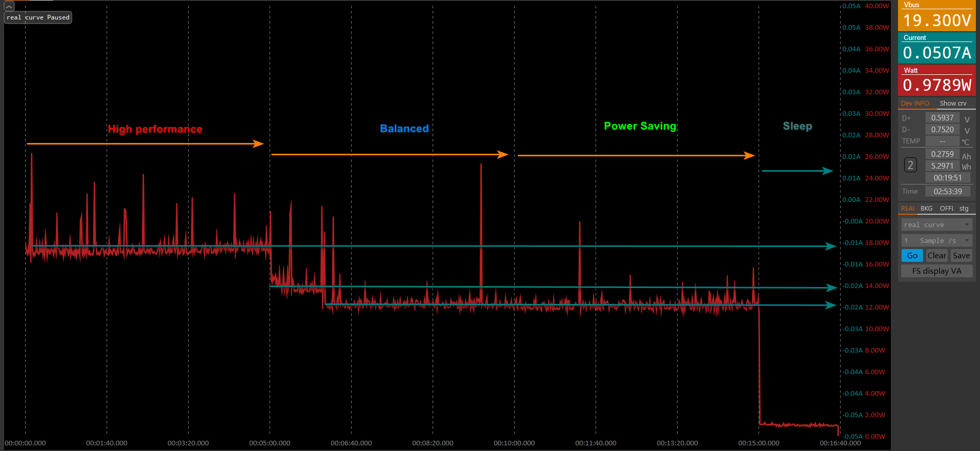This screenshot has width=980, height=451.
Task: Click the Vbus voltage readout panel
Action: [936, 16]
